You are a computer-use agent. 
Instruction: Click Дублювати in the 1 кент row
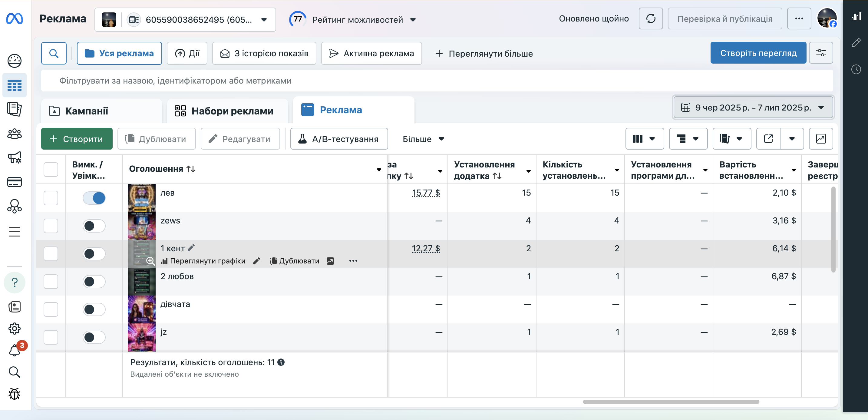295,261
